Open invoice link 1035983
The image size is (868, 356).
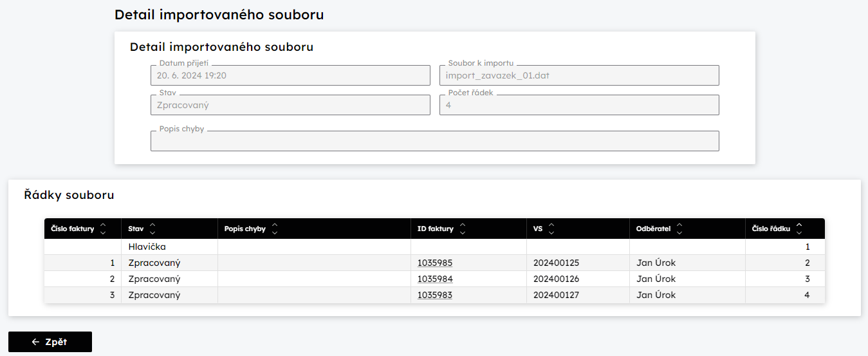pos(435,295)
